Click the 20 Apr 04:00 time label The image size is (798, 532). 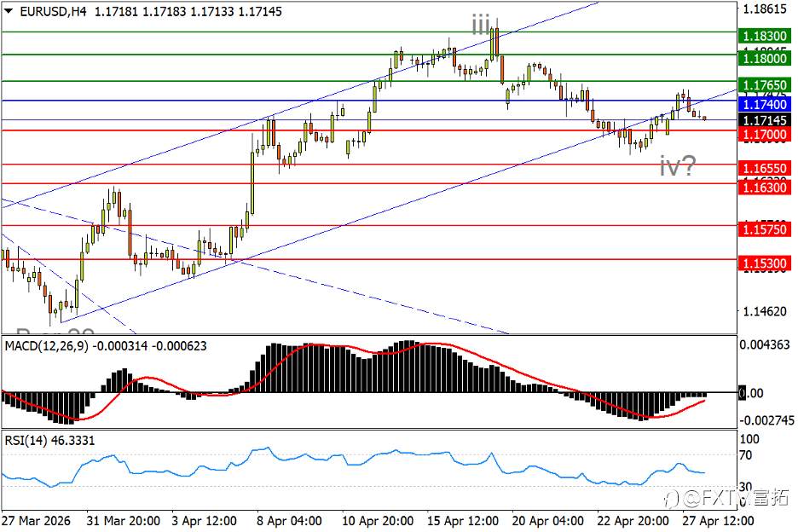click(547, 521)
